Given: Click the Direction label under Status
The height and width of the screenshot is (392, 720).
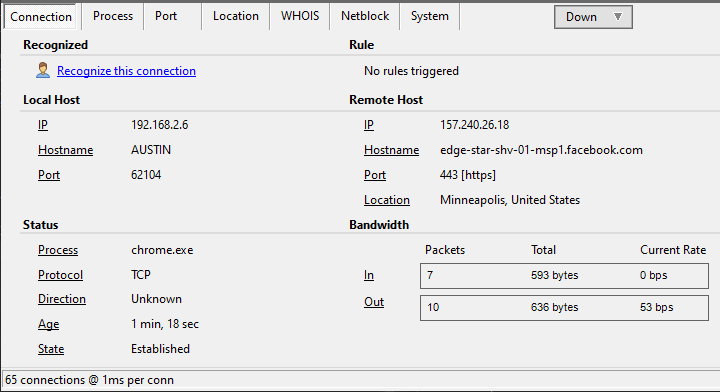Looking at the screenshot, I should (x=62, y=299).
